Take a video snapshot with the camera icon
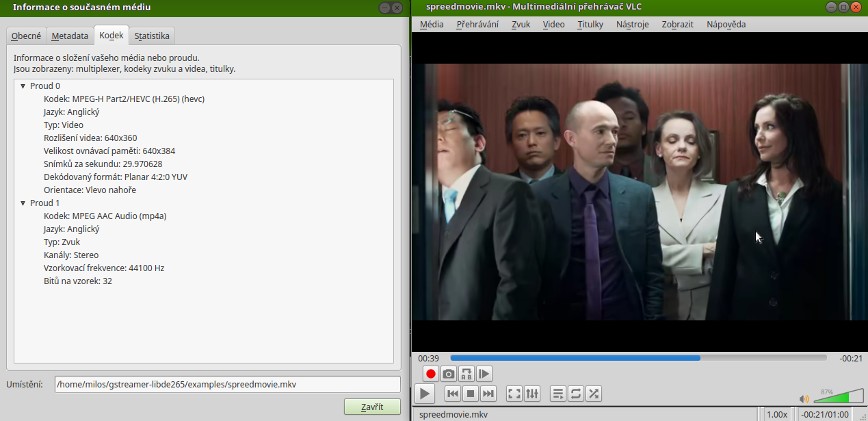Image resolution: width=868 pixels, height=421 pixels. click(449, 374)
